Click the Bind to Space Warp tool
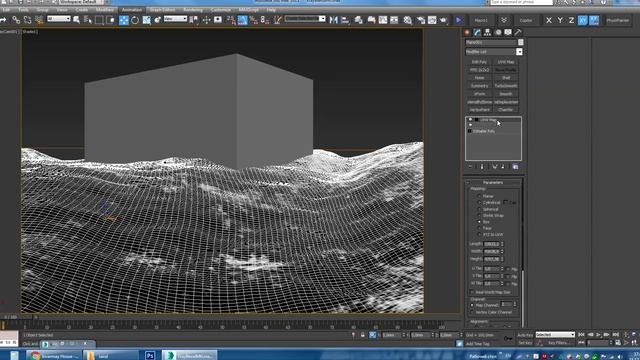This screenshot has width=640, height=360. point(39,20)
